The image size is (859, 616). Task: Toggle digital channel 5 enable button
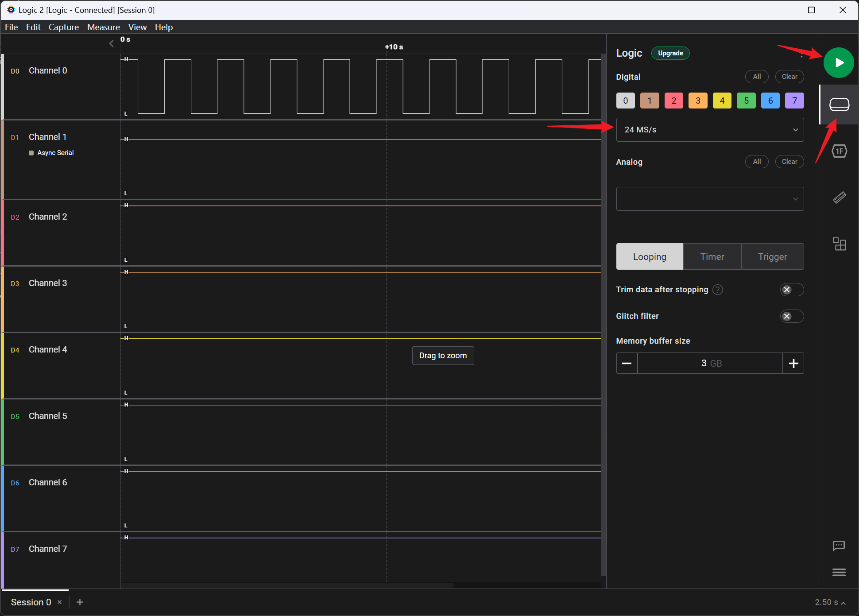(x=746, y=101)
